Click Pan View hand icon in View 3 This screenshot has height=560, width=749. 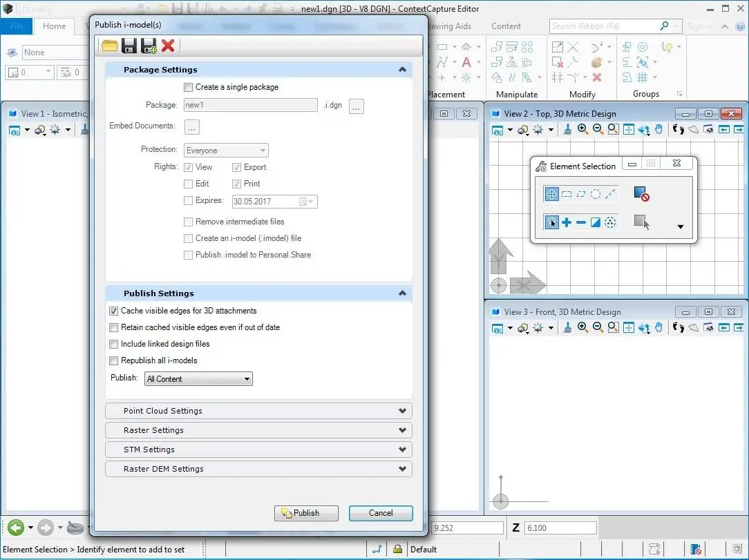click(658, 327)
